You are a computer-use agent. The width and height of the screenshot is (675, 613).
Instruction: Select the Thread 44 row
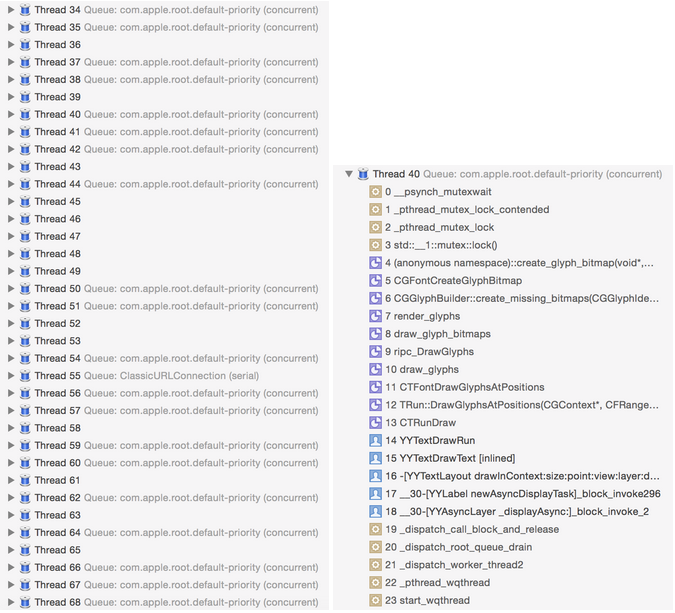[x=164, y=184]
